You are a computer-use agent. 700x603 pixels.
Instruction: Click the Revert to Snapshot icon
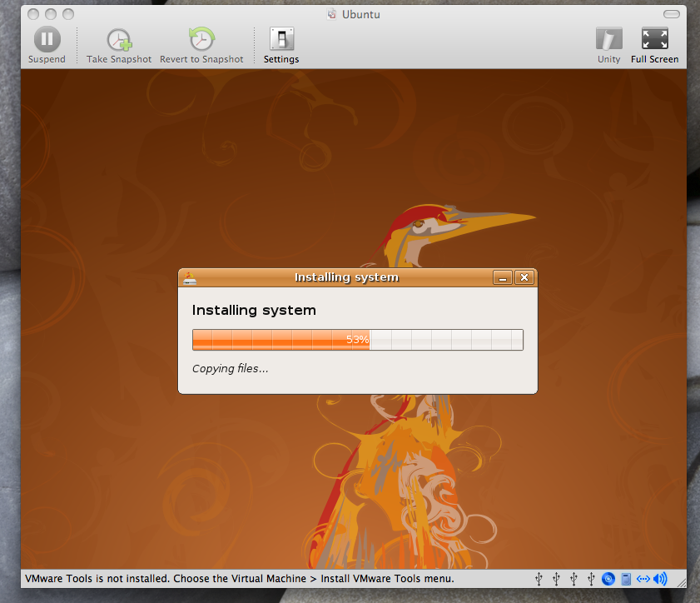pyautogui.click(x=201, y=39)
